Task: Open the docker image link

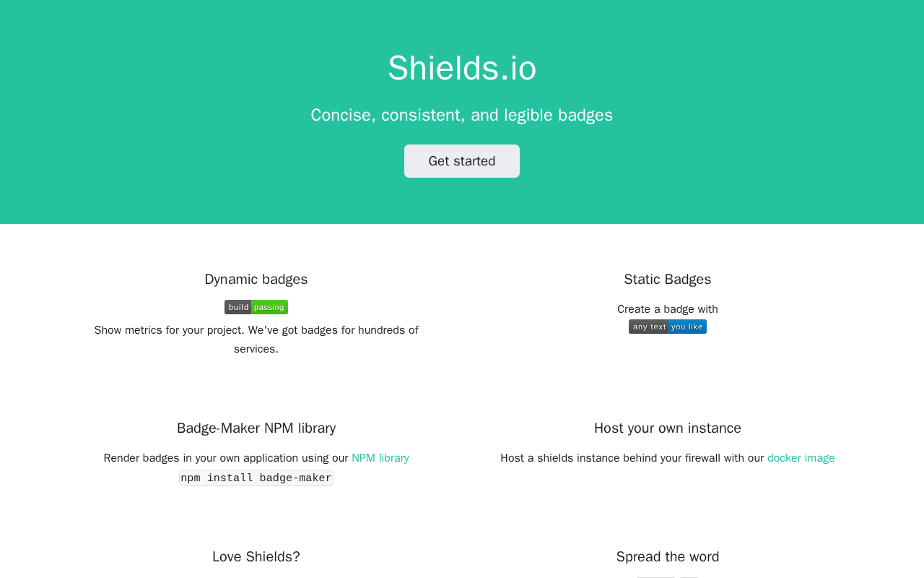Action: 801,458
